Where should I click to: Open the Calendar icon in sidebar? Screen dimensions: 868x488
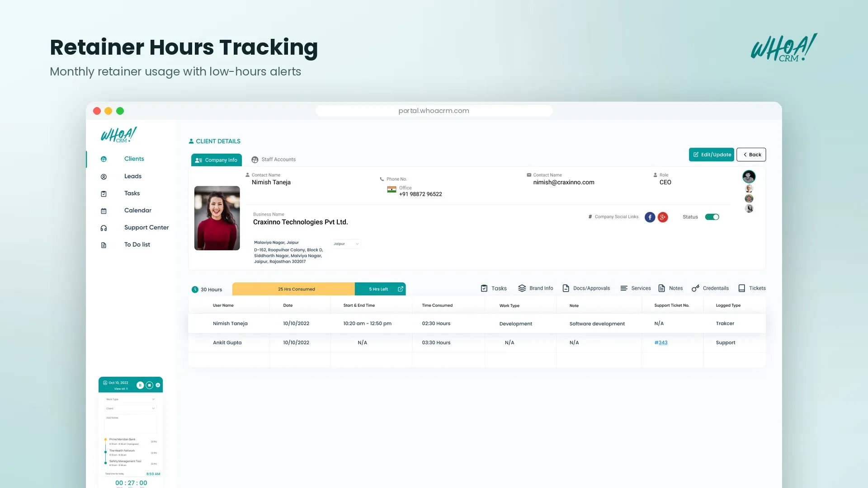(104, 211)
